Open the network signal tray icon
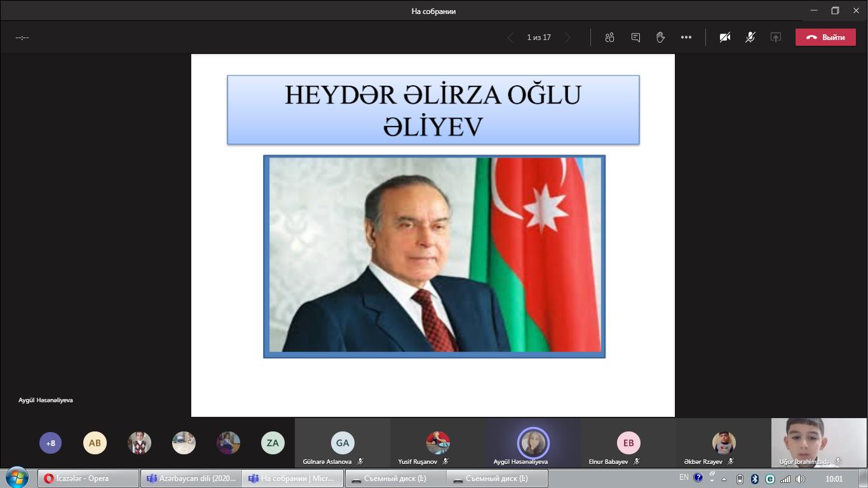This screenshot has width=868, height=488. pos(785,479)
